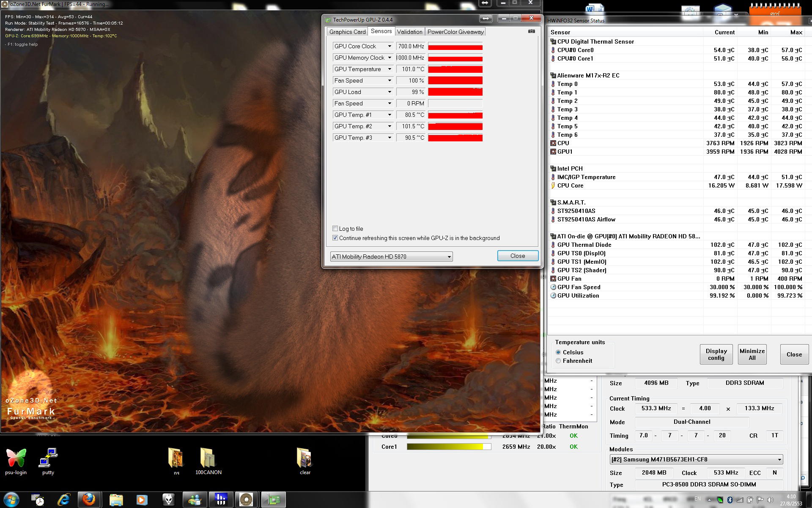The width and height of the screenshot is (812, 508).
Task: Click Close button in HWiNFO32 Sensor Status
Action: [x=794, y=354]
